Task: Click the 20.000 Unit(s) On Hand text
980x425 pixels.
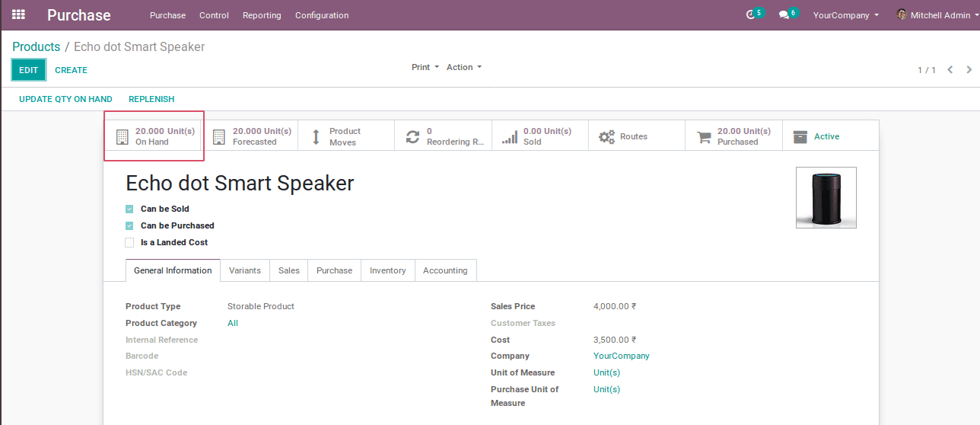Action: click(x=165, y=136)
